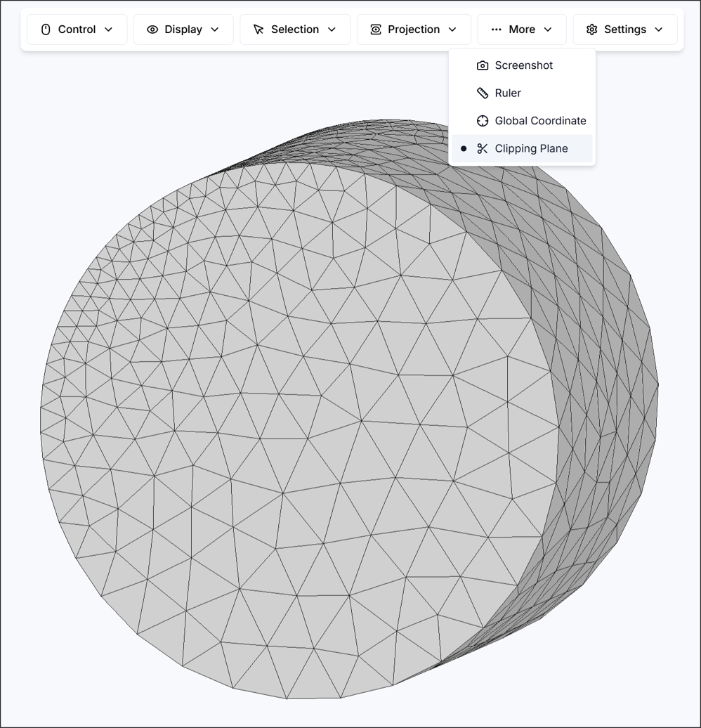
Task: Expand the Settings dropdown chevron
Action: coord(659,30)
